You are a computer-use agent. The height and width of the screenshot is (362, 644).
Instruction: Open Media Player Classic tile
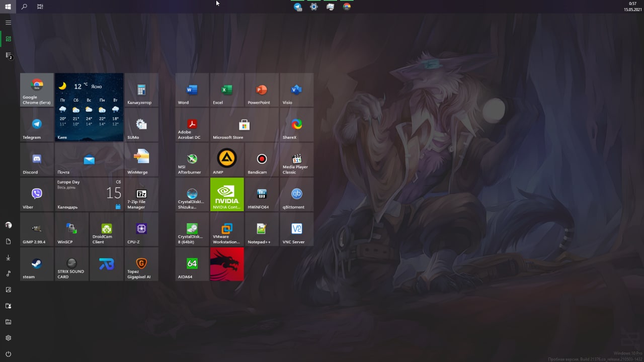tap(296, 159)
